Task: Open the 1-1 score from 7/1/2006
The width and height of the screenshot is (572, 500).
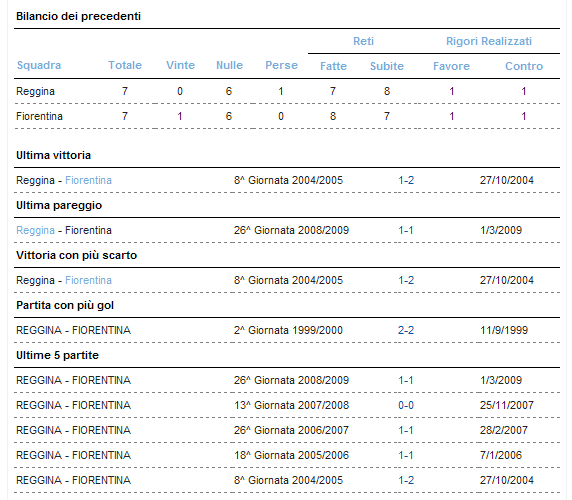Action: pos(406,455)
